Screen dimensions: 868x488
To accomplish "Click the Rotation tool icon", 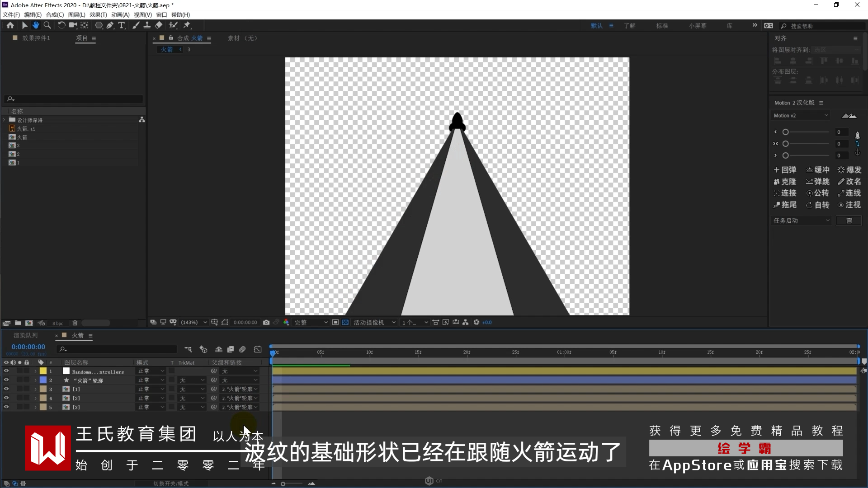I will (x=61, y=25).
